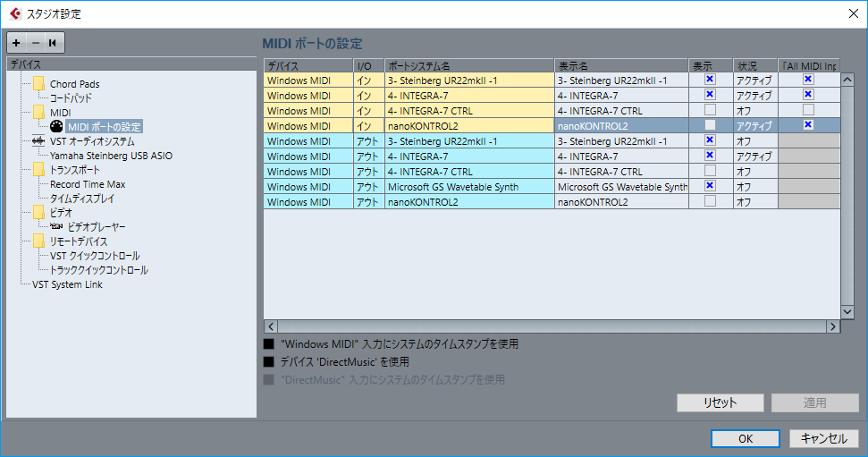Click the minus remove device icon
Image resolution: width=868 pixels, height=457 pixels.
[36, 43]
